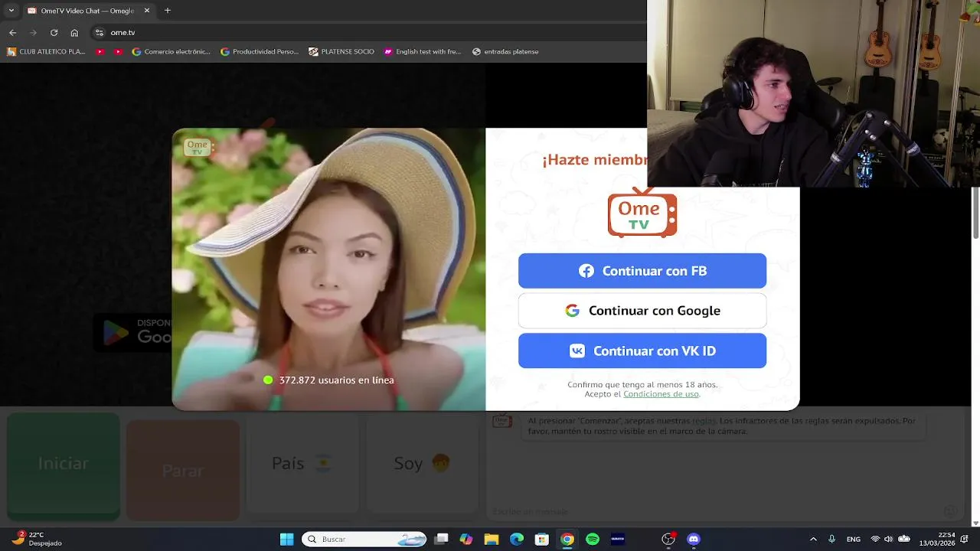Open entradas platense bookmark
Image resolution: width=980 pixels, height=551 pixels.
point(505,52)
